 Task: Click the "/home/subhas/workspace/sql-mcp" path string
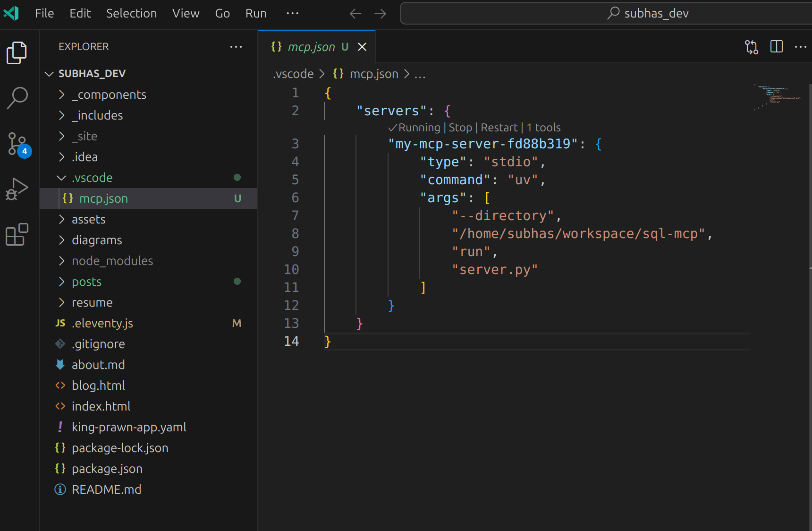click(x=578, y=233)
